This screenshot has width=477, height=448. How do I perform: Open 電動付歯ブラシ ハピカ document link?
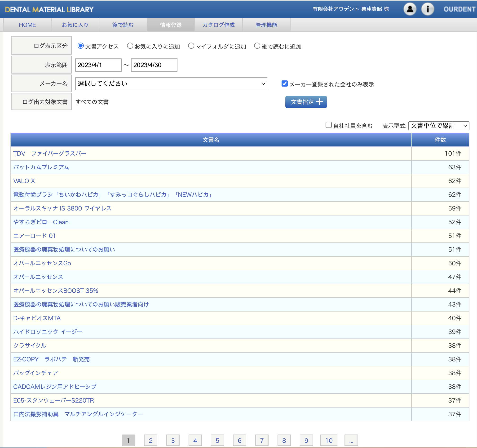point(113,194)
